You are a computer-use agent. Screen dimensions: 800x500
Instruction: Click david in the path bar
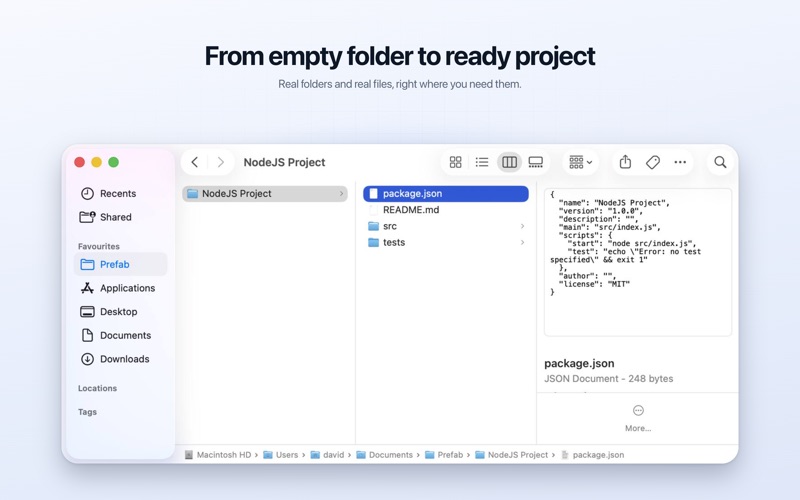pyautogui.click(x=328, y=455)
